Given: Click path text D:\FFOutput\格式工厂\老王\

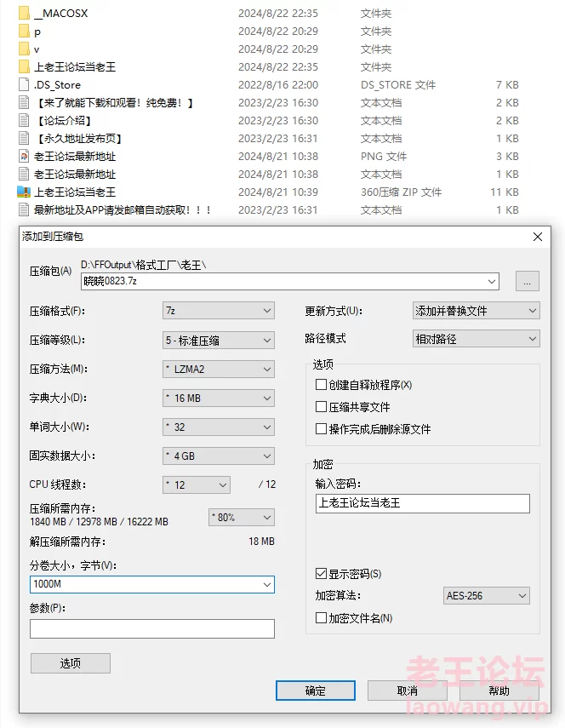Looking at the screenshot, I should pos(143,265).
